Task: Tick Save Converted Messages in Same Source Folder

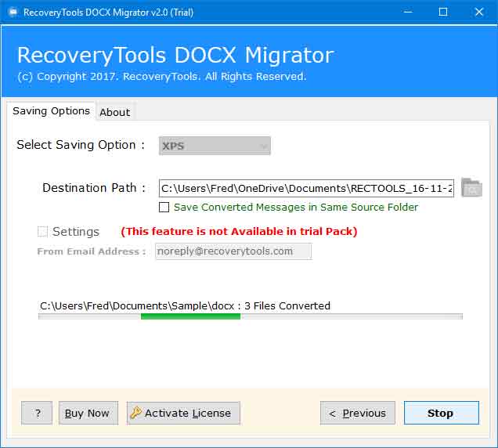Action: pos(164,207)
